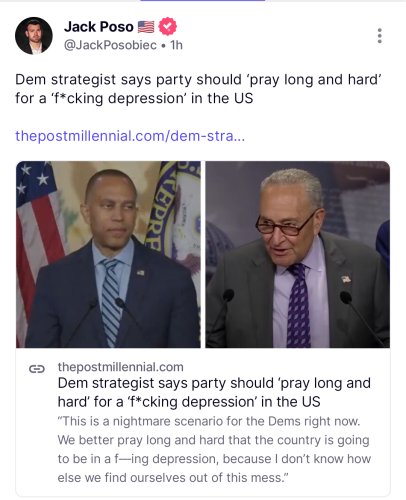Click the post line "for a 'f*cking depression' in the US"
The image size is (406, 500).
[134, 98]
